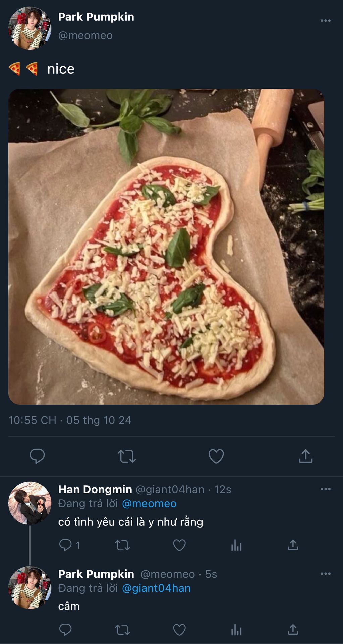Reply to the main pizza tweet
Image resolution: width=343 pixels, height=644 pixels.
tap(37, 456)
